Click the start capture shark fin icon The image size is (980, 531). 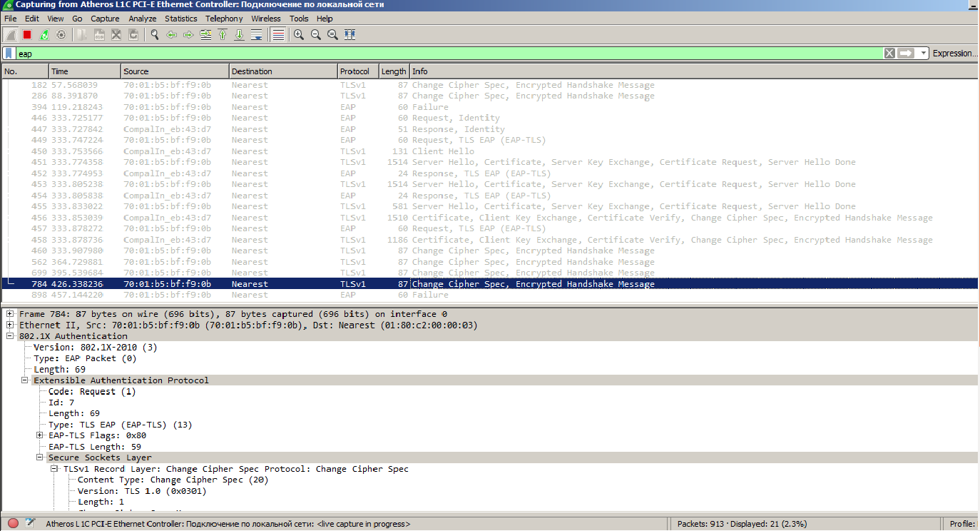point(10,34)
